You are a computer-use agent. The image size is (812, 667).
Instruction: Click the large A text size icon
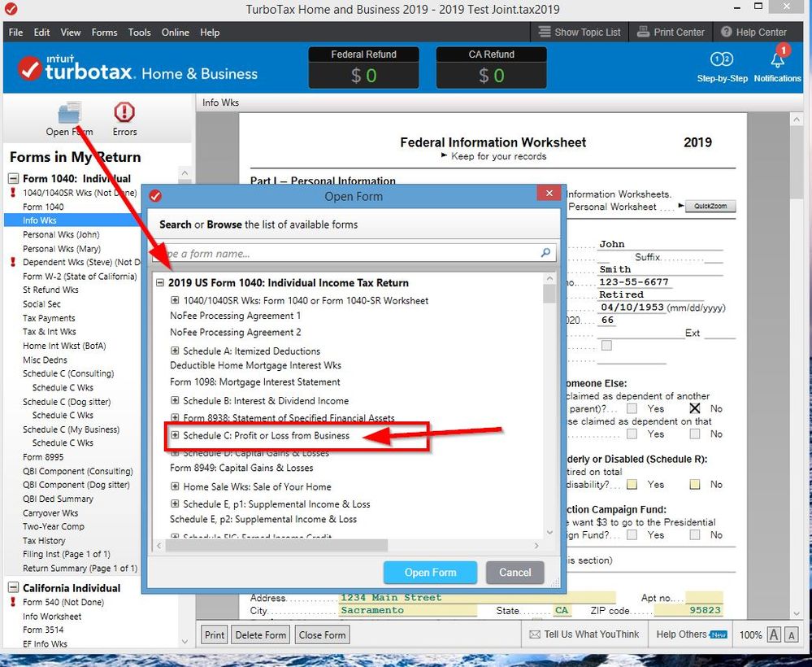click(774, 634)
